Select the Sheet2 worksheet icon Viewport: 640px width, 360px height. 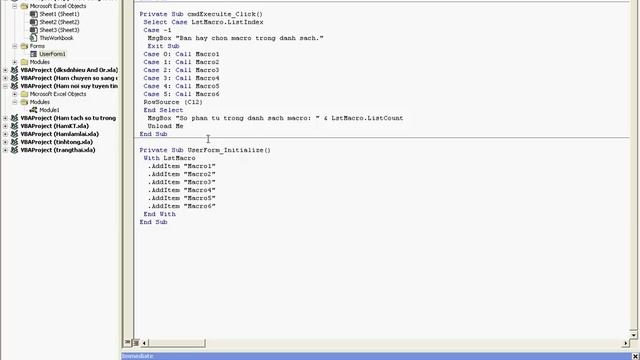34,22
